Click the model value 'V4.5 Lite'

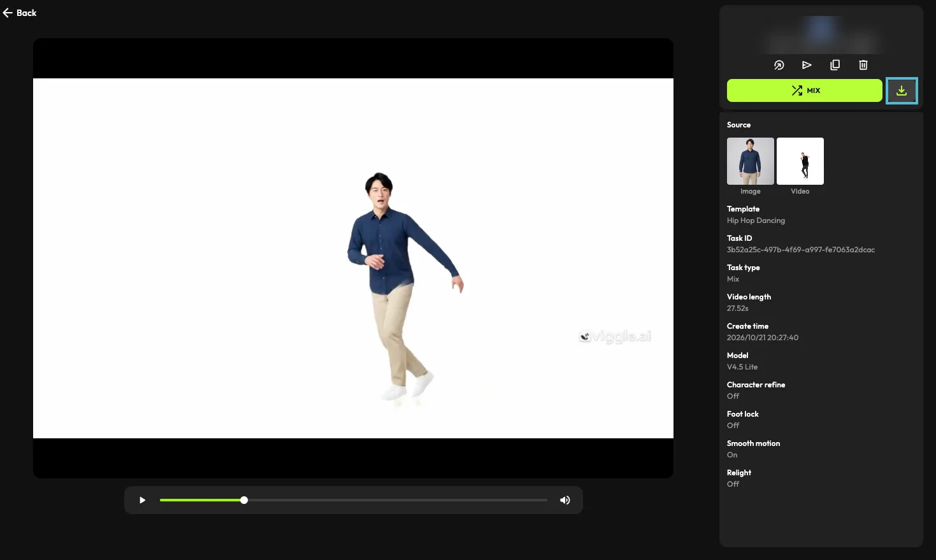742,367
